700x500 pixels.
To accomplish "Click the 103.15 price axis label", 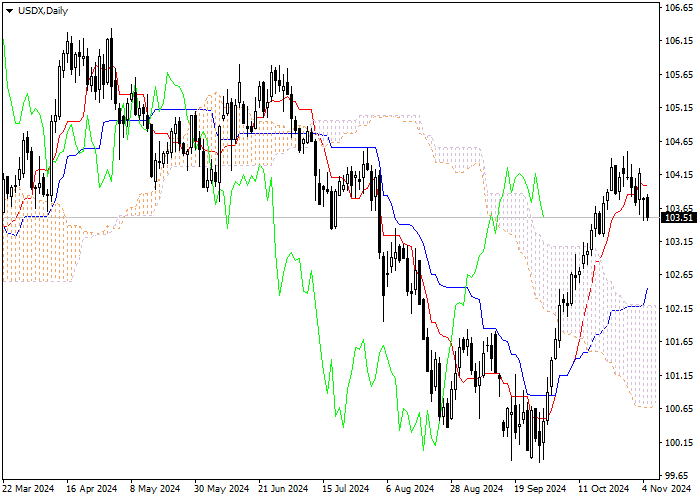I will point(679,242).
